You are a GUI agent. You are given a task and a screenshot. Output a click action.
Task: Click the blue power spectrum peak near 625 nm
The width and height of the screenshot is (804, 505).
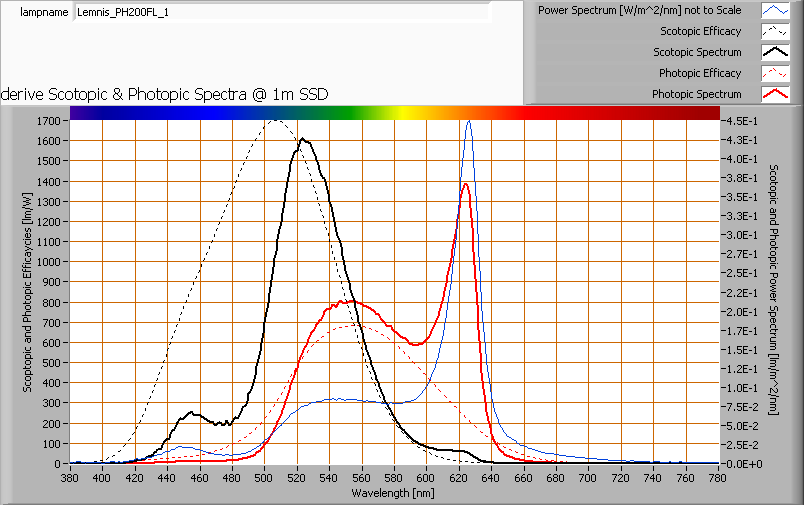pos(468,122)
